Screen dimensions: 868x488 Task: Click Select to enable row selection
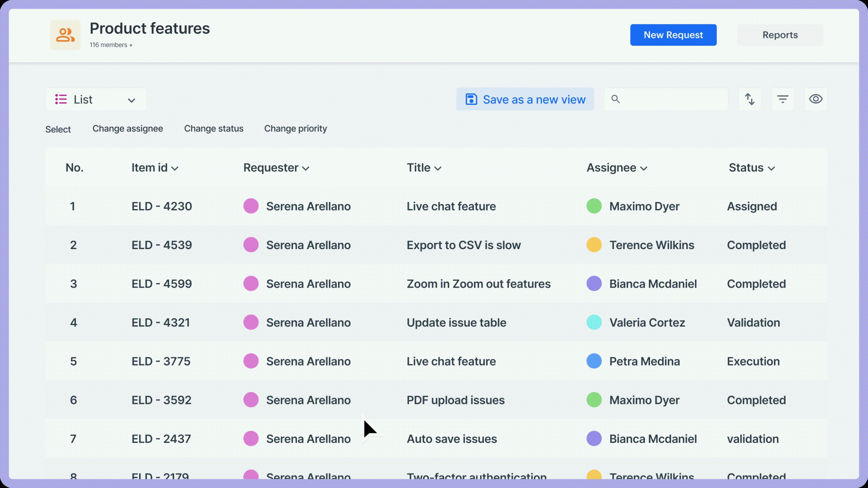tap(58, 129)
